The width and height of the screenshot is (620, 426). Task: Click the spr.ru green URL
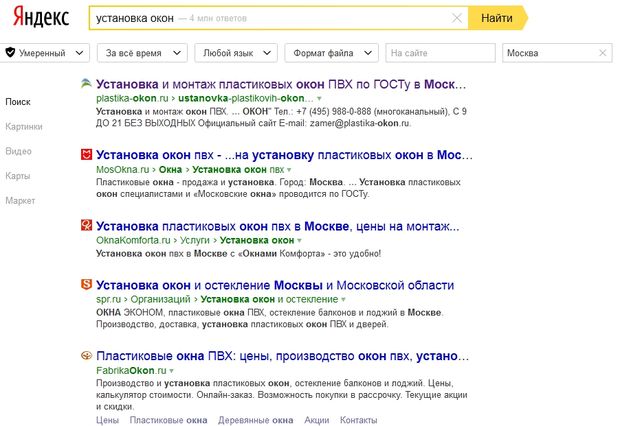[108, 299]
